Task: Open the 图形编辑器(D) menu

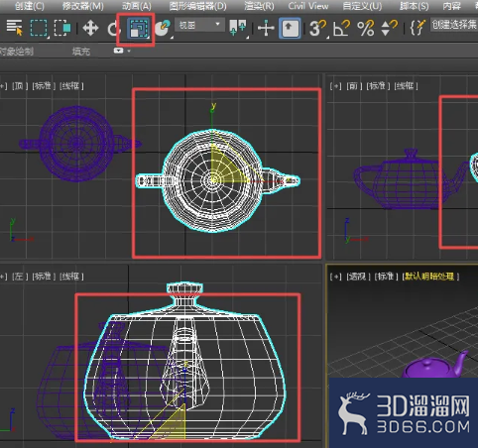Action: [x=197, y=6]
